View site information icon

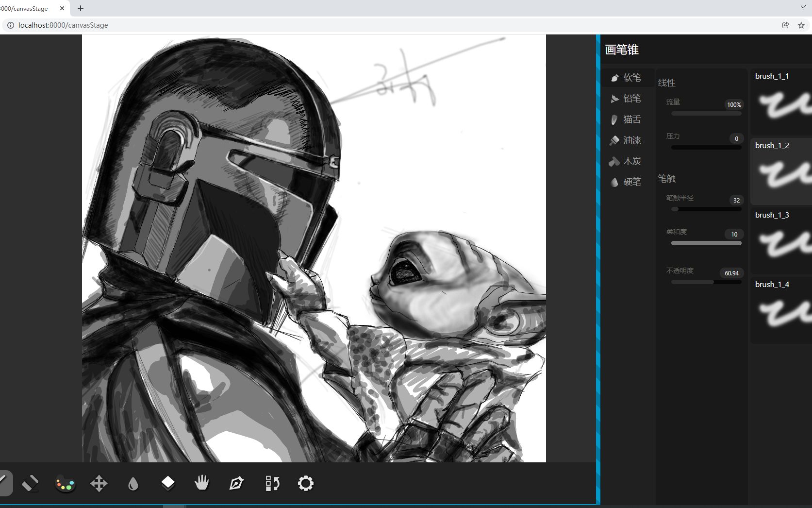[10, 25]
